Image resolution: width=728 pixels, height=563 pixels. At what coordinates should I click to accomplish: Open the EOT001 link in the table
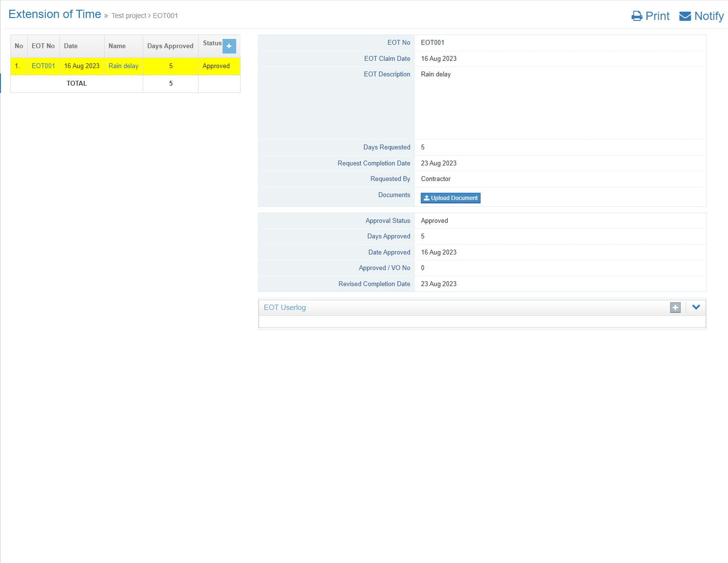click(x=43, y=66)
